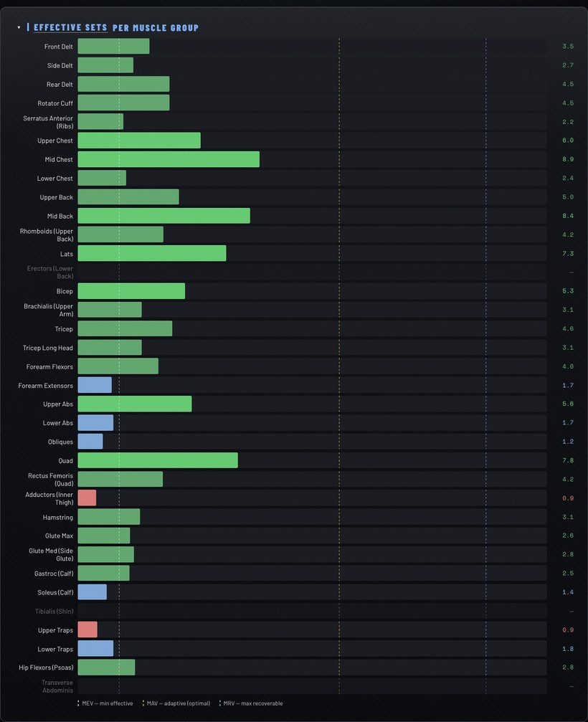The height and width of the screenshot is (722, 588).
Task: Click the MAV adaptive optimal legend entry
Action: (176, 703)
